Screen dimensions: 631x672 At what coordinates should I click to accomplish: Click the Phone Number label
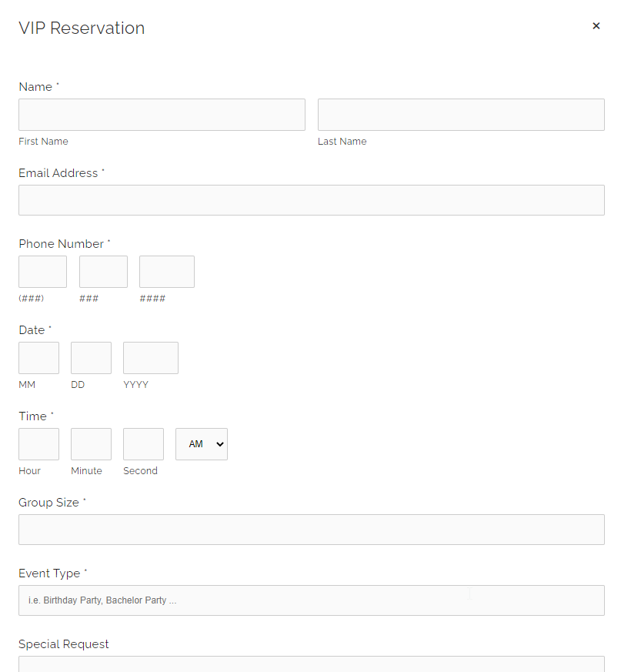[x=61, y=244]
